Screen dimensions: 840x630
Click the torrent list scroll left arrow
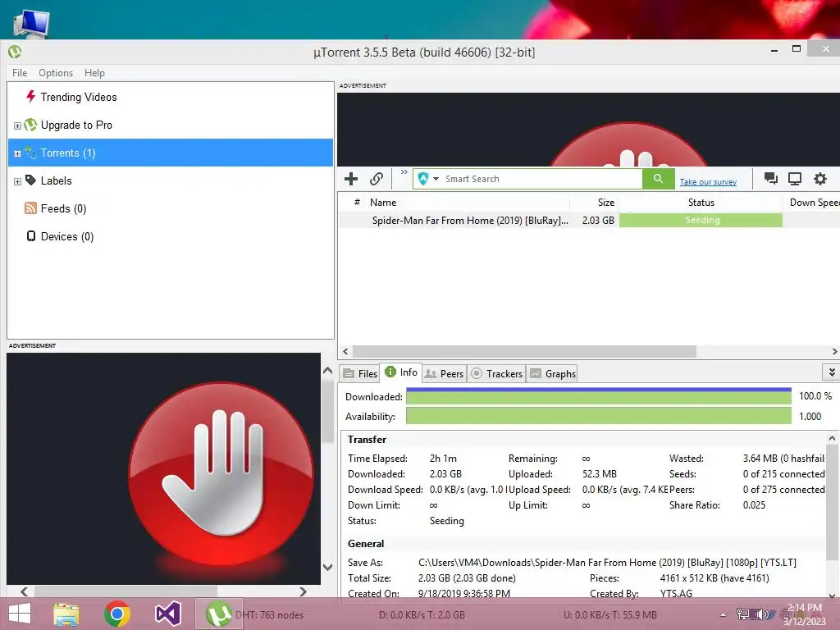345,351
